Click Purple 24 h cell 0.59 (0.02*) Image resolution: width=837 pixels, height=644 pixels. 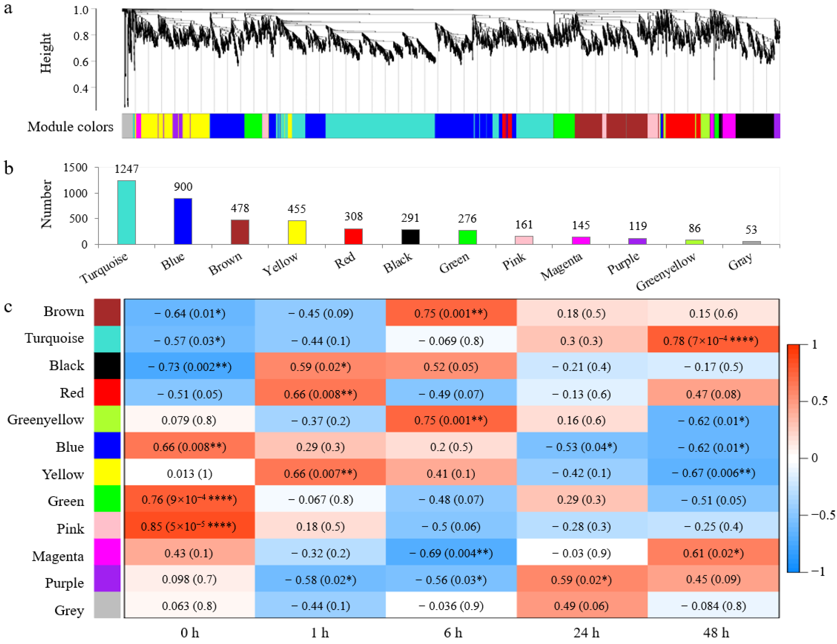pyautogui.click(x=582, y=579)
